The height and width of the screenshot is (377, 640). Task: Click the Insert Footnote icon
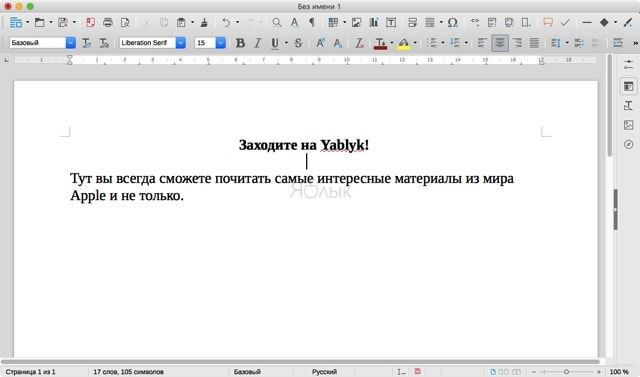click(492, 22)
